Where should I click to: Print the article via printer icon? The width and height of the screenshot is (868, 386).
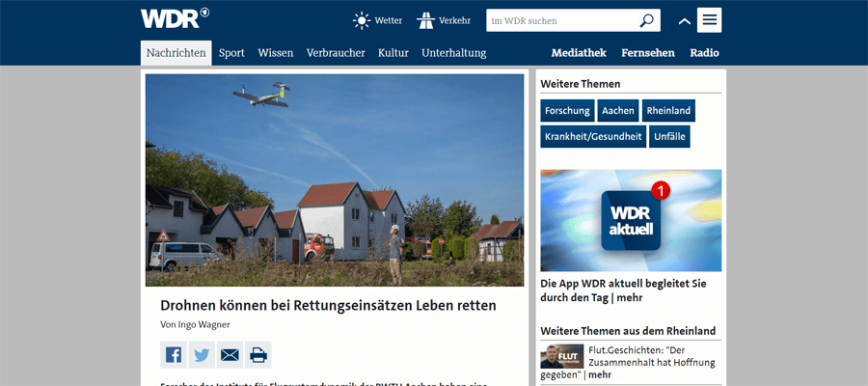click(x=258, y=355)
